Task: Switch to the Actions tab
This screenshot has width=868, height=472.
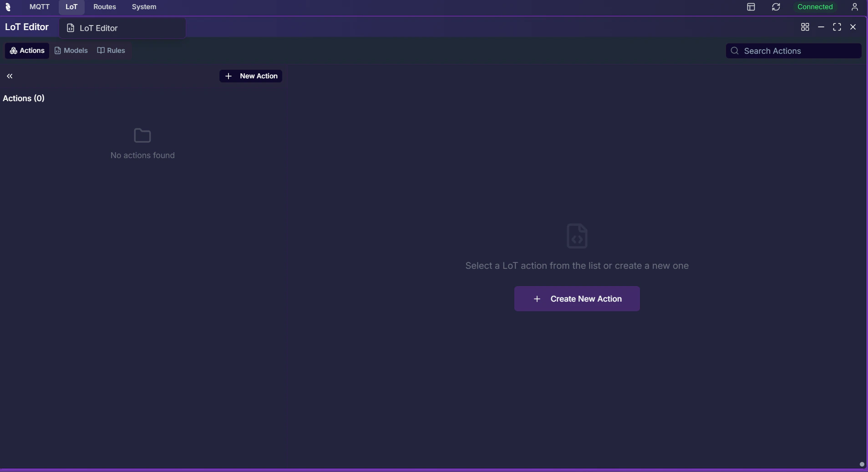Action: pyautogui.click(x=27, y=51)
